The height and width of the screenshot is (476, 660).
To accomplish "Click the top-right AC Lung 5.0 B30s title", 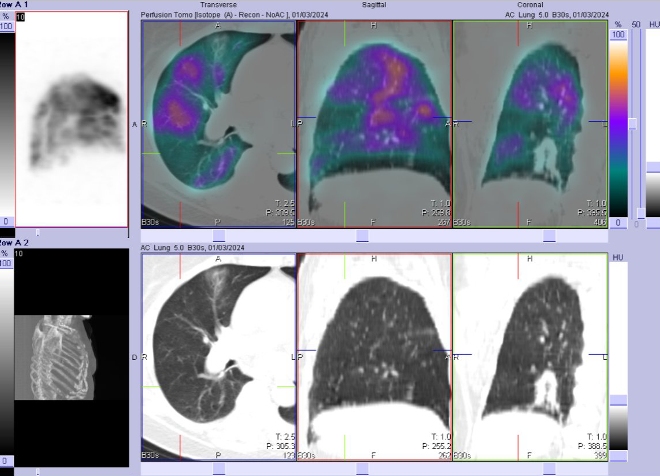I will 557,15.
